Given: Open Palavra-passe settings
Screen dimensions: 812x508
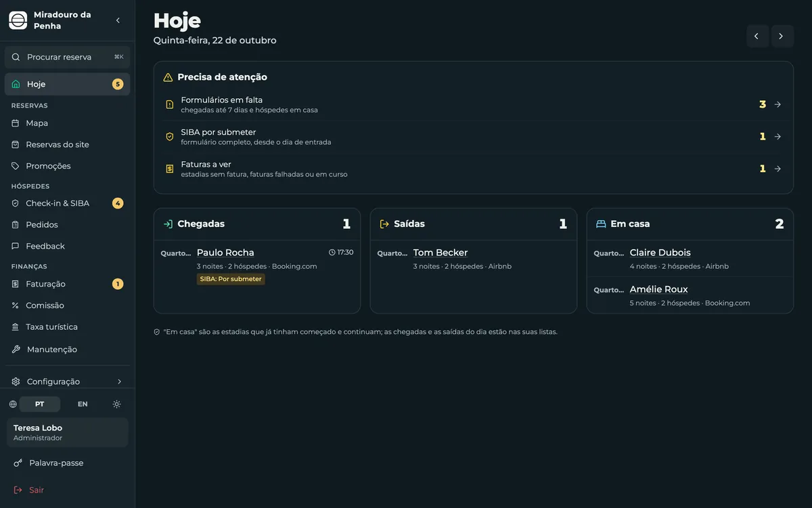Looking at the screenshot, I should [x=68, y=463].
